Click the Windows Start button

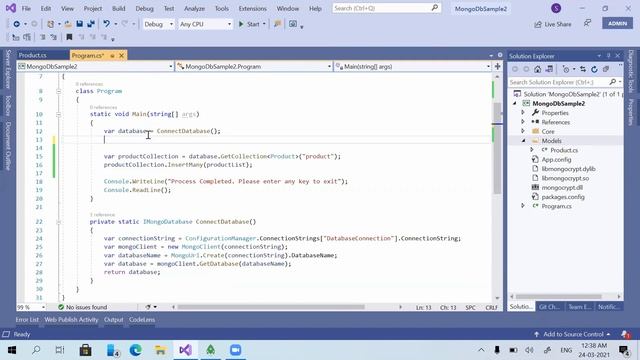[x=11, y=350]
